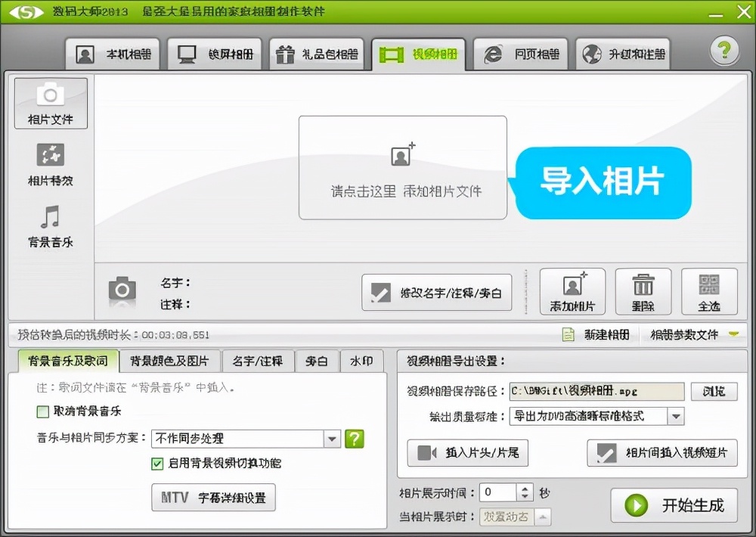Open the 不作同步处理 dropdown

coord(333,439)
